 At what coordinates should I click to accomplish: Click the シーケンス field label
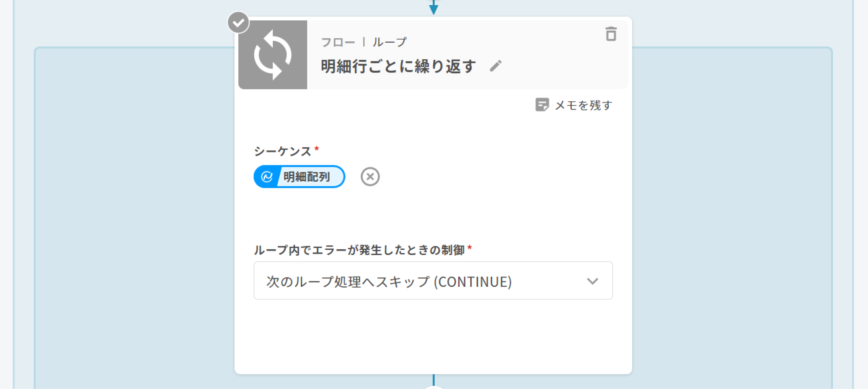click(282, 151)
